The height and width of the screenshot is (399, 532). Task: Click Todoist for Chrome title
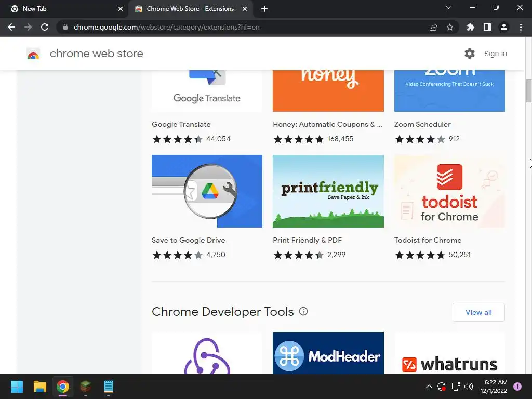coord(428,240)
